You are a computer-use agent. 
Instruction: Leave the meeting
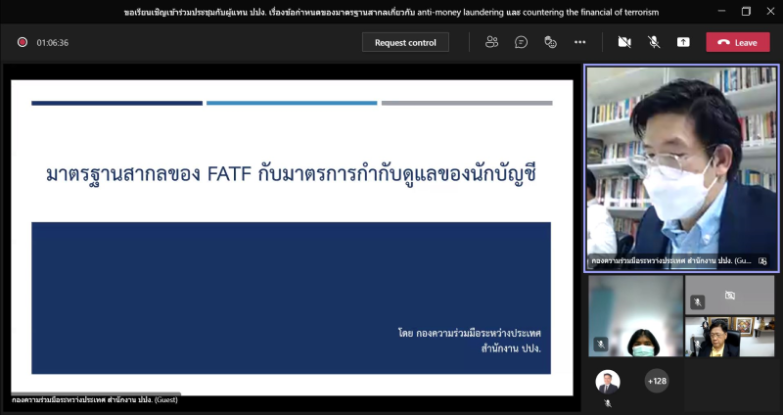[738, 42]
